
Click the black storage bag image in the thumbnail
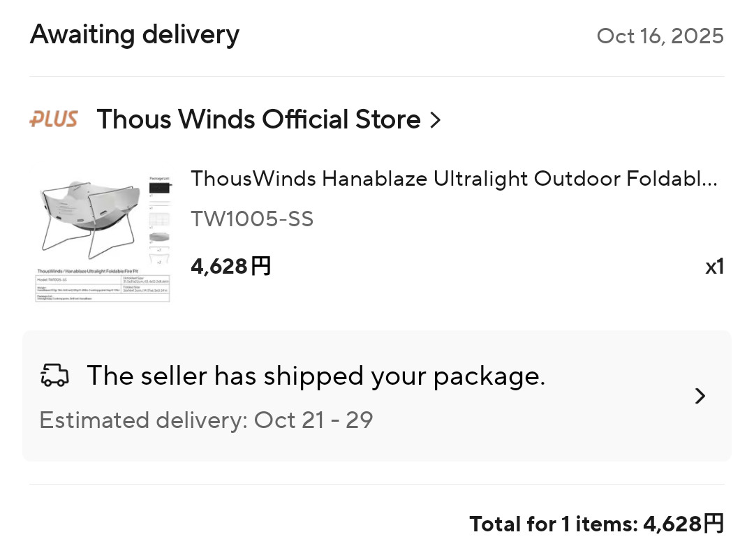tap(160, 186)
